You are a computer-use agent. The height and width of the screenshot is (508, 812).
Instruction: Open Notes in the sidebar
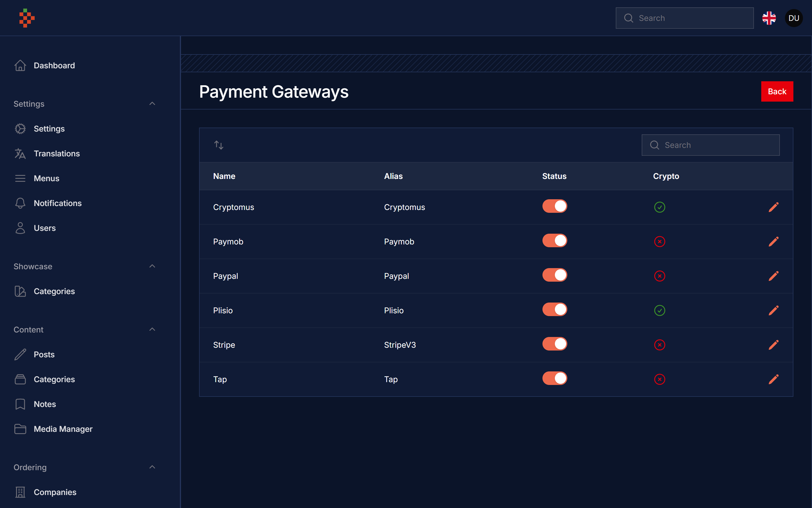45,404
